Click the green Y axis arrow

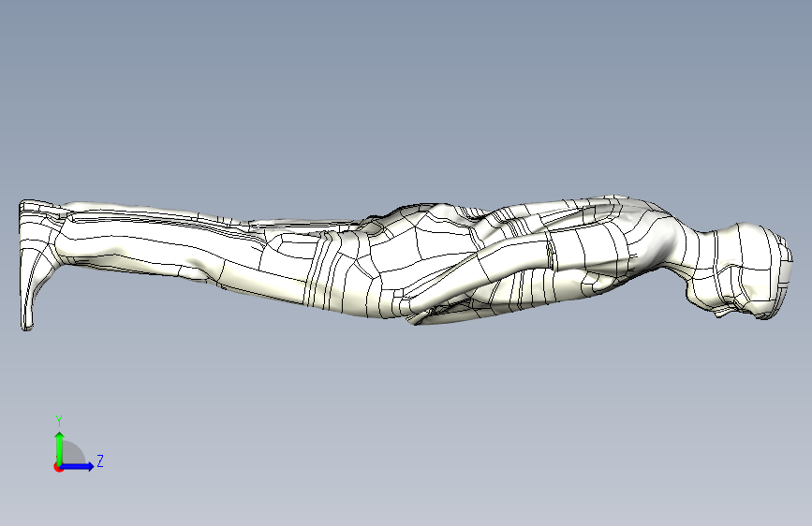coord(60,448)
